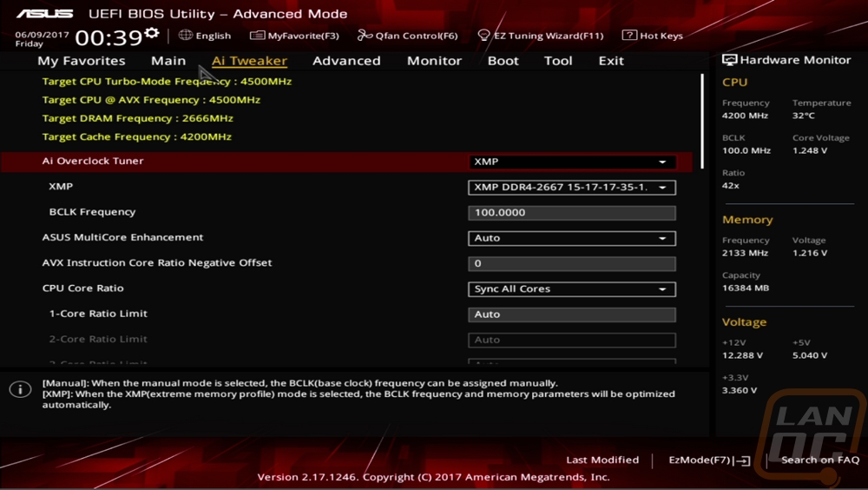Click the BCLK Frequency input field

[x=571, y=213]
